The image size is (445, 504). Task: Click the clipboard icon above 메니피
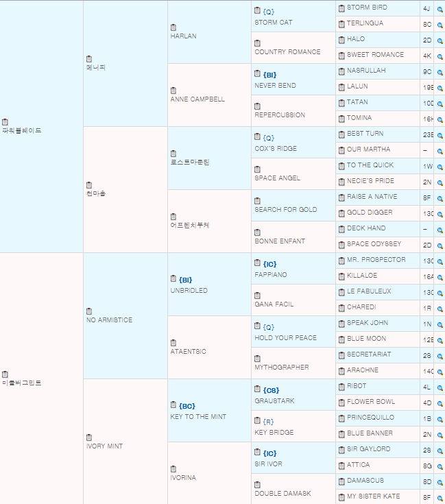90,59
